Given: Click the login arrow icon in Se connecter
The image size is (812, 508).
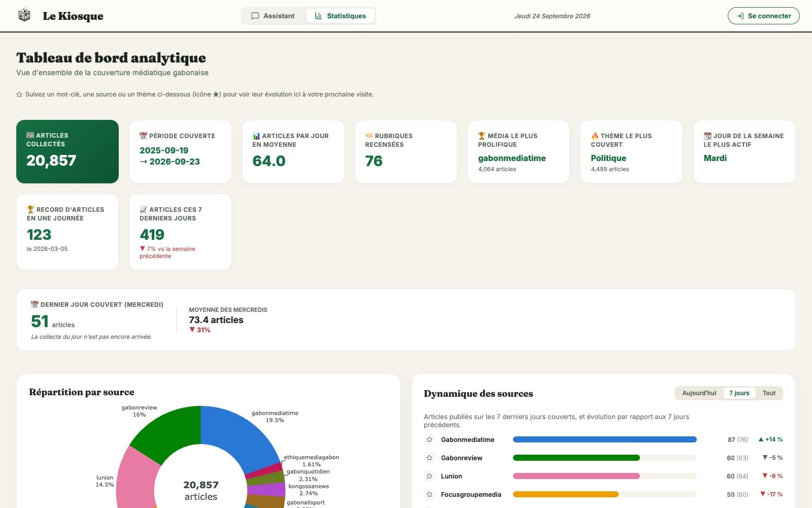Looking at the screenshot, I should coord(740,16).
